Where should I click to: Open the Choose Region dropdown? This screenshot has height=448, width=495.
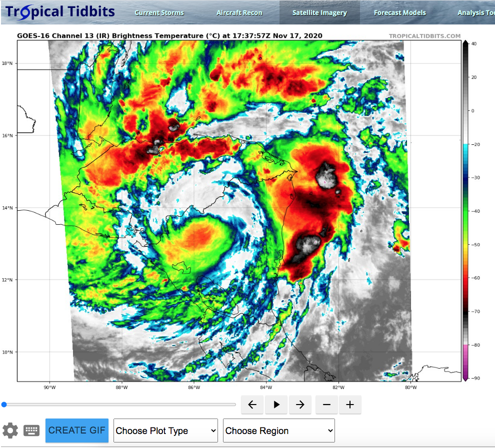278,431
